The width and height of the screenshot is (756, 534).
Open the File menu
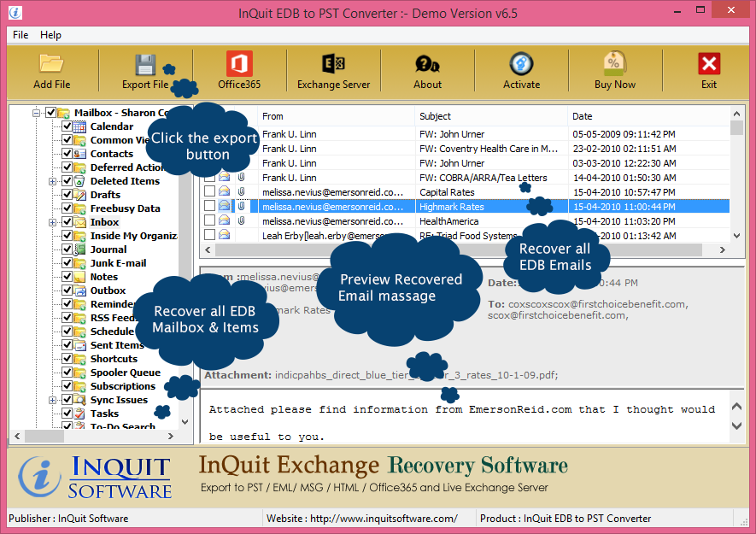click(x=21, y=35)
